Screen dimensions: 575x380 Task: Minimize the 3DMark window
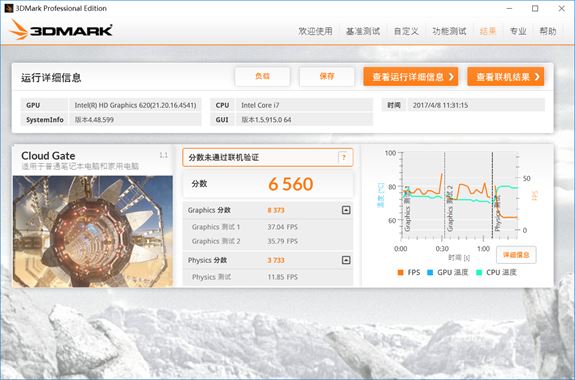[509, 8]
